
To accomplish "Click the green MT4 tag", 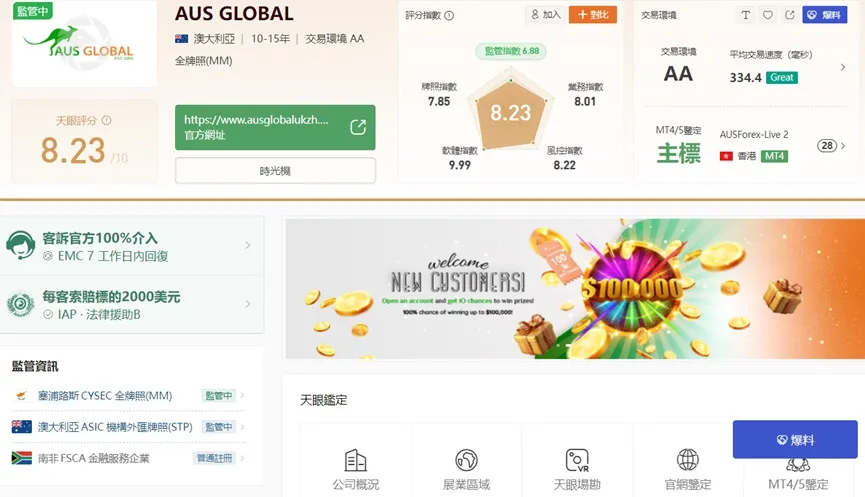I will pyautogui.click(x=774, y=156).
